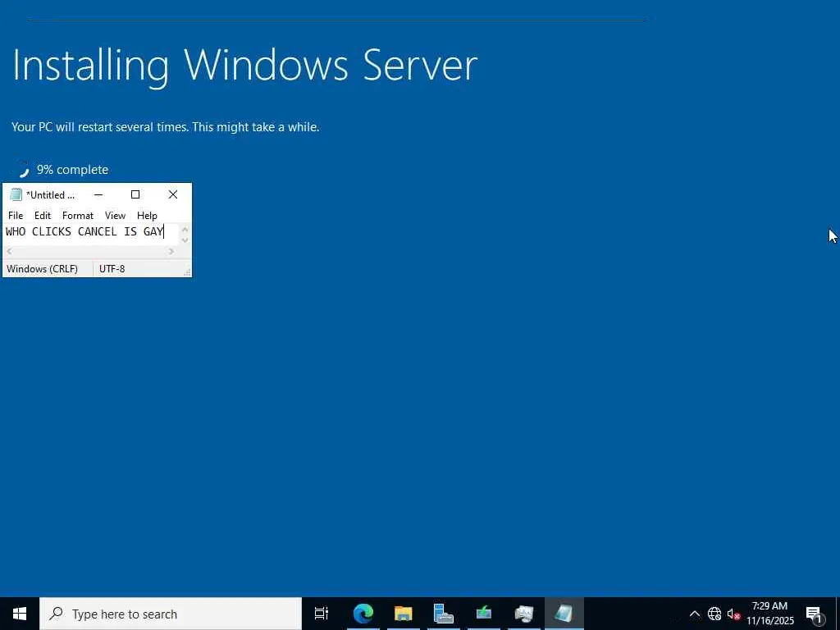The image size is (840, 630).
Task: Click 'Windows (CRLF)' in the status bar
Action: 43,269
